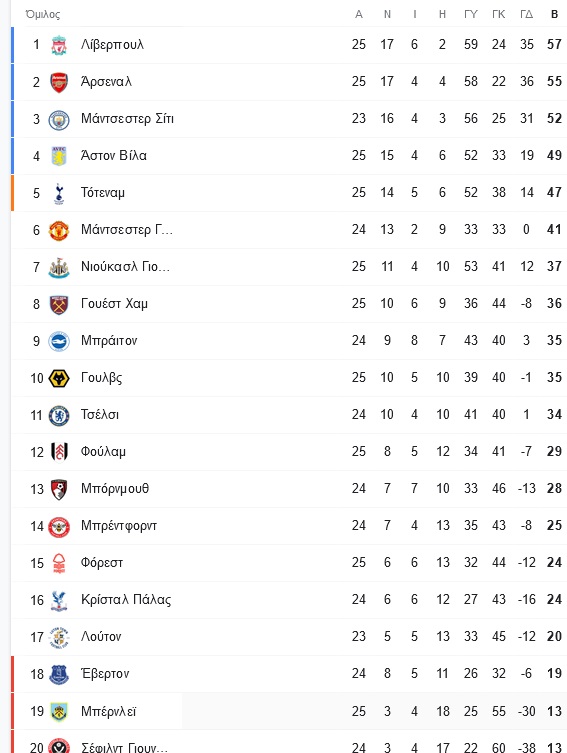
Task: Click the Liverpool club crest
Action: pyautogui.click(x=59, y=45)
